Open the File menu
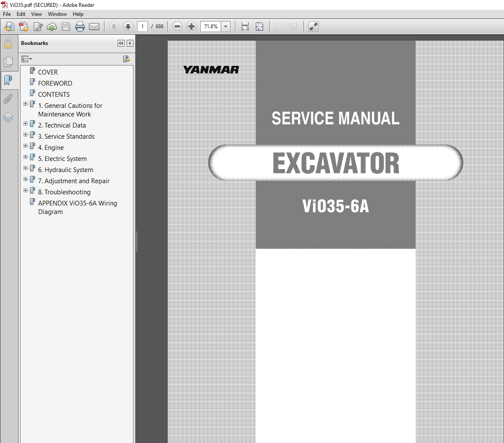This screenshot has height=443, width=504. point(7,14)
